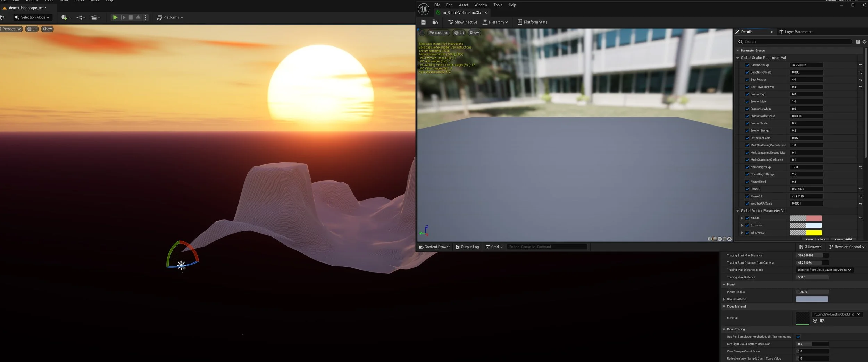This screenshot has width=868, height=362.
Task: Open the m_SimpleVolumetricCloud_Inst material dropdown
Action: (837, 314)
